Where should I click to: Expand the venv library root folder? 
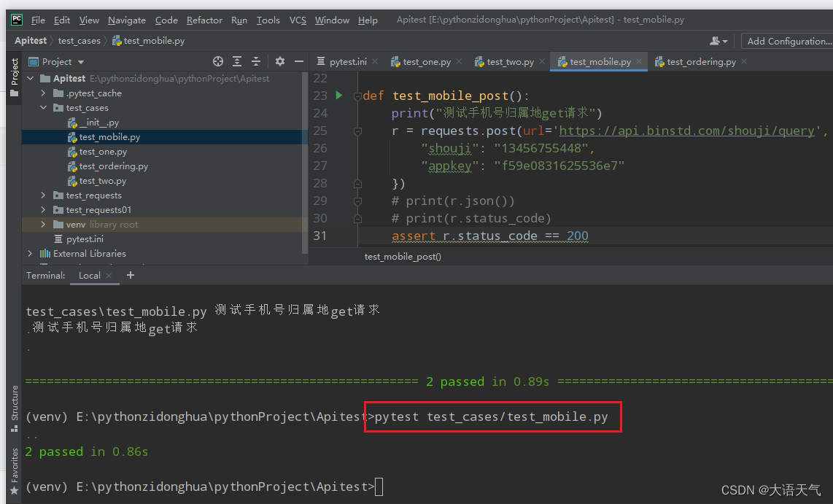(44, 225)
